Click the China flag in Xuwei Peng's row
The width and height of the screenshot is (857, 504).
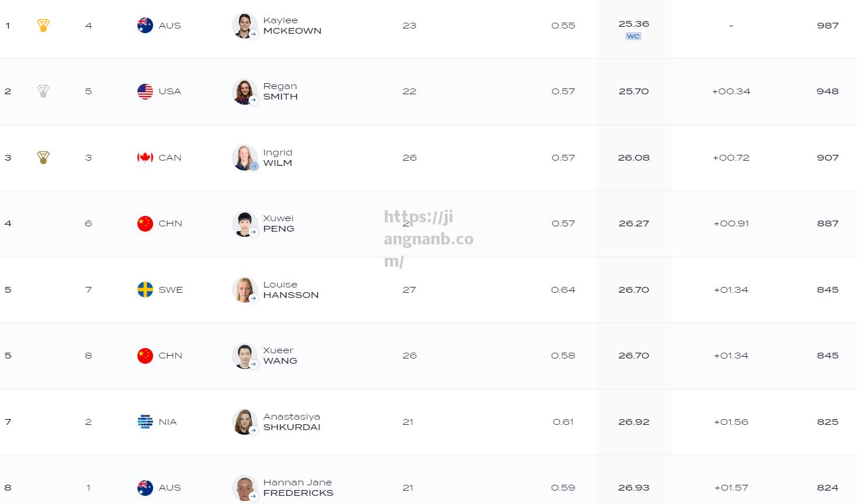click(145, 223)
